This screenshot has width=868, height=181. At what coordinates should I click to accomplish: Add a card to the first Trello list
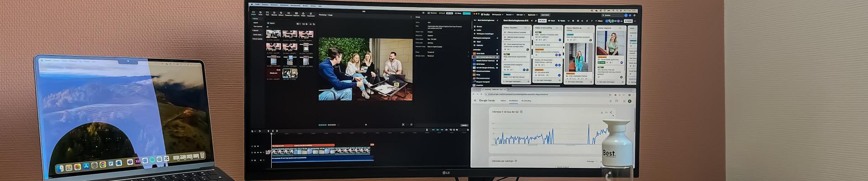click(x=513, y=81)
